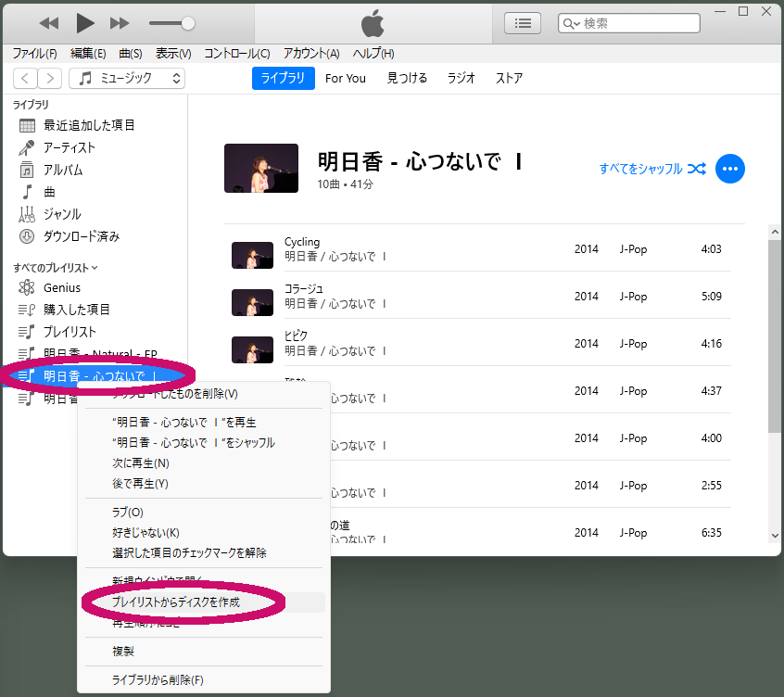Open the コントロール(C) menu
The height and width of the screenshot is (697, 784).
point(237,54)
